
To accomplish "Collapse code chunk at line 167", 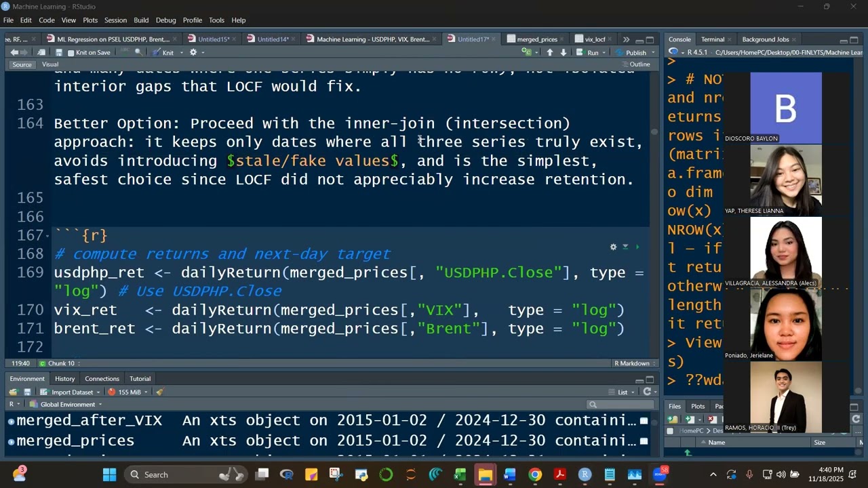I will pyautogui.click(x=47, y=236).
